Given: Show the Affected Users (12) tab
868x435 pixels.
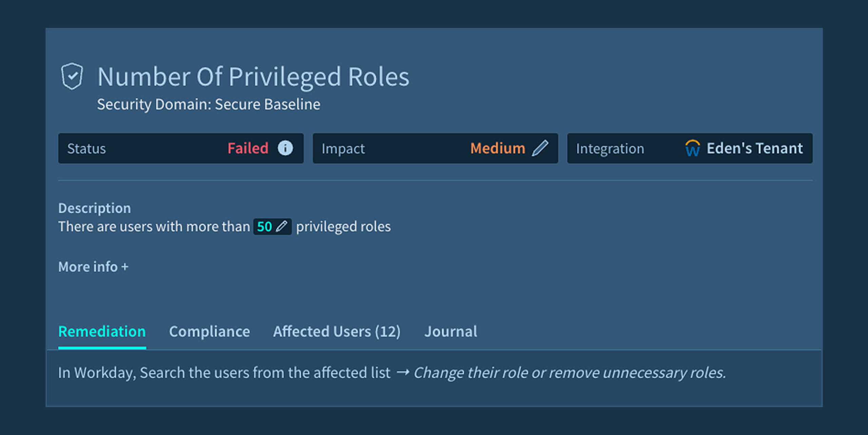Looking at the screenshot, I should click(337, 332).
